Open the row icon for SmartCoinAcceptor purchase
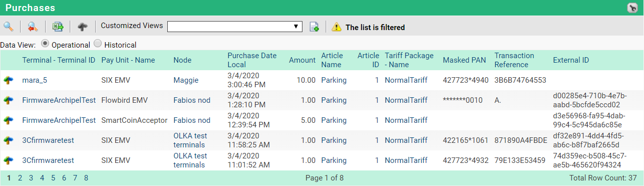The height and width of the screenshot is (186, 644). (8, 120)
